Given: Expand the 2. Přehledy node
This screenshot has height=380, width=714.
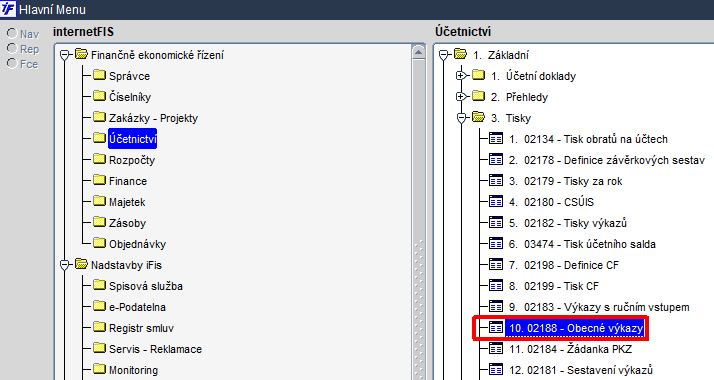Looking at the screenshot, I should [461, 96].
